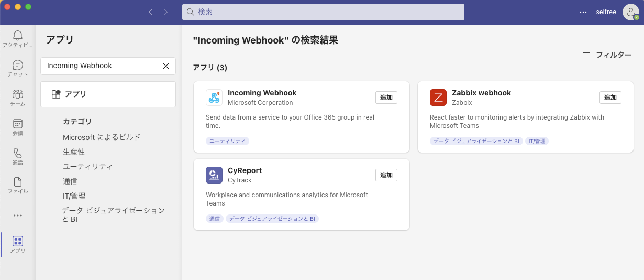
Task: Select the アプリ section in left panel
Action: pos(108,94)
